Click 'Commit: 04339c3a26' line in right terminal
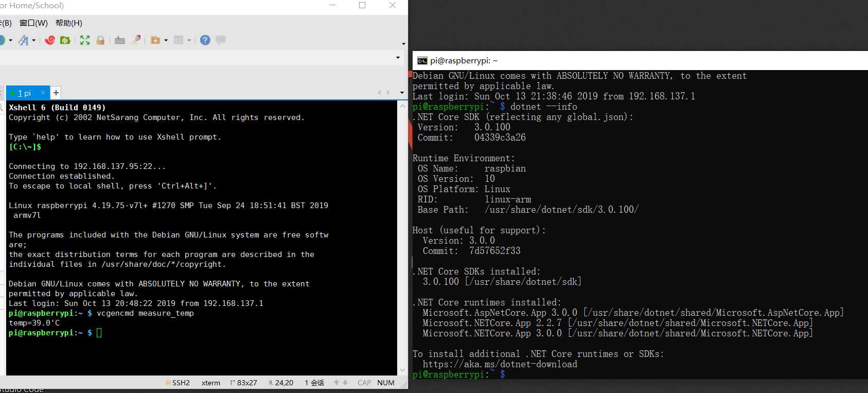This screenshot has width=868, height=393. [472, 138]
